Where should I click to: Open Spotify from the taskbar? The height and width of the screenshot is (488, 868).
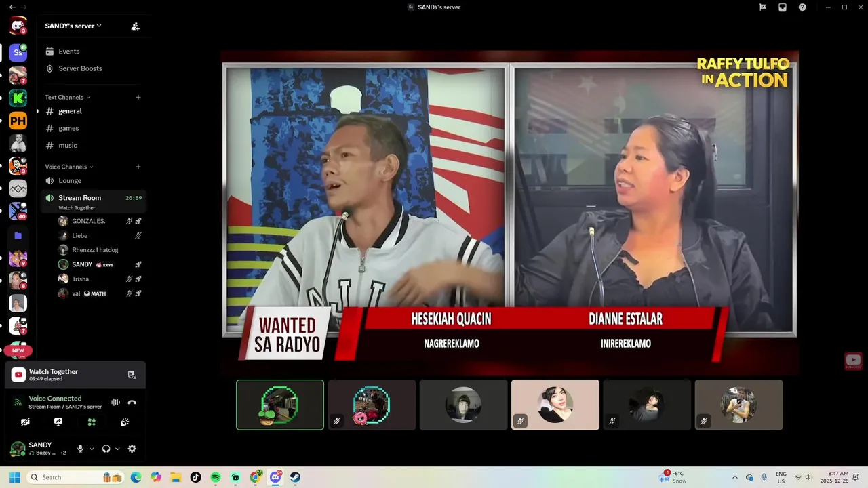pyautogui.click(x=216, y=477)
